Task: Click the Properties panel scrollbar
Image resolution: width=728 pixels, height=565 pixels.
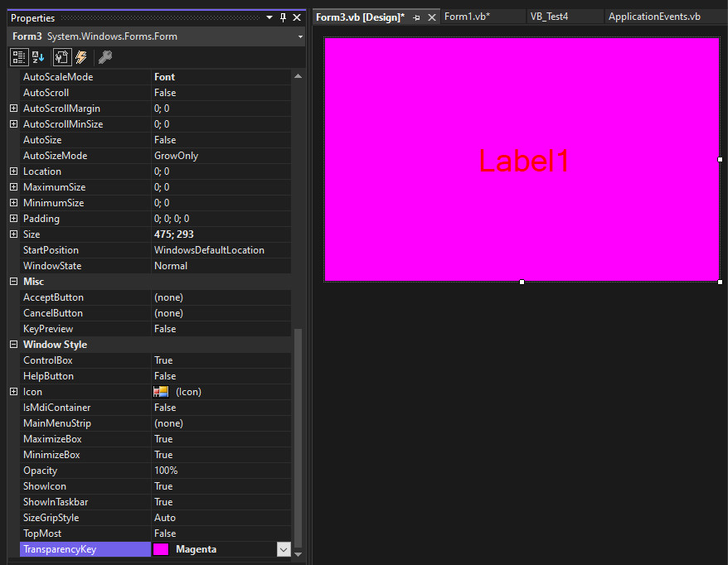Action: coord(298,414)
